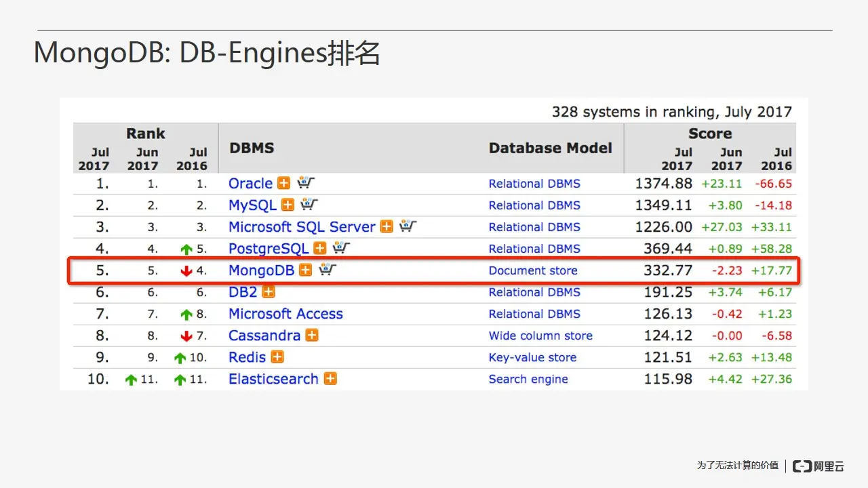Viewport: 868px width, 488px height.
Task: Select the MySQL score 1349.11
Action: click(x=664, y=205)
